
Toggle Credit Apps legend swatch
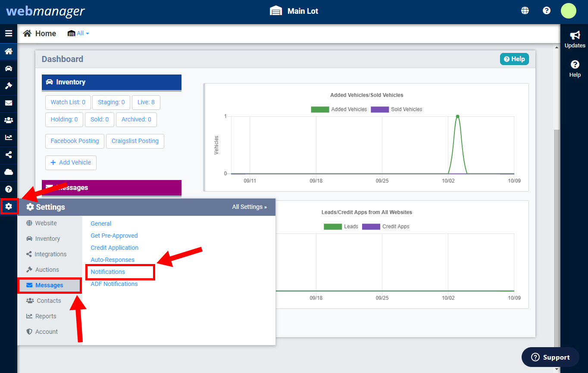(x=371, y=227)
